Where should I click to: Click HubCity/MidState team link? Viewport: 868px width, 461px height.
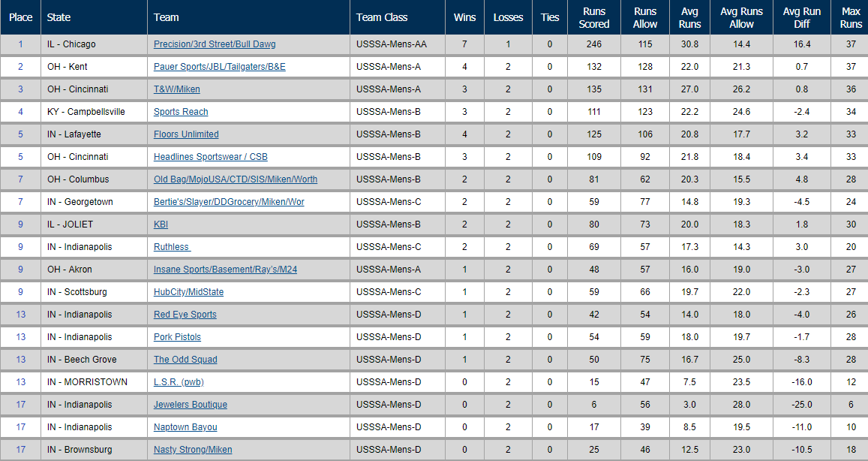(188, 292)
